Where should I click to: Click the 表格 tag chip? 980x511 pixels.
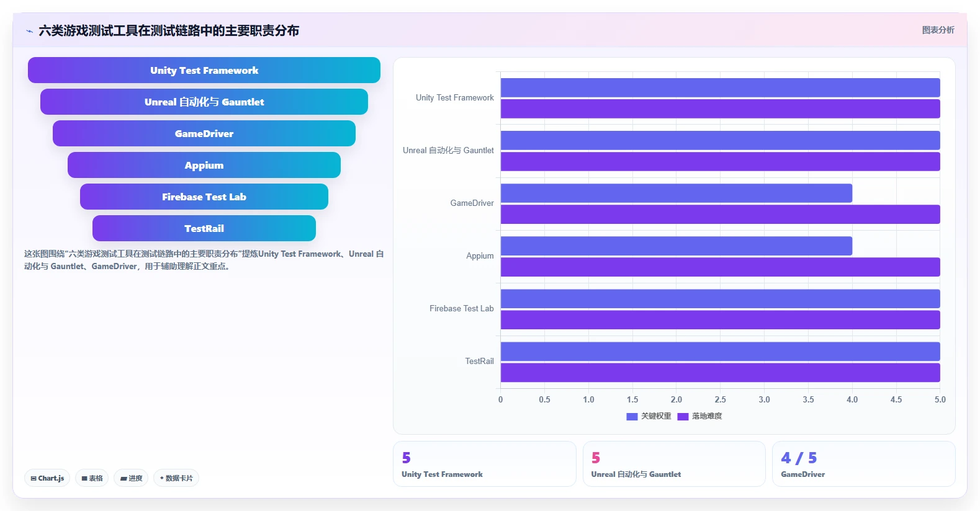(92, 478)
